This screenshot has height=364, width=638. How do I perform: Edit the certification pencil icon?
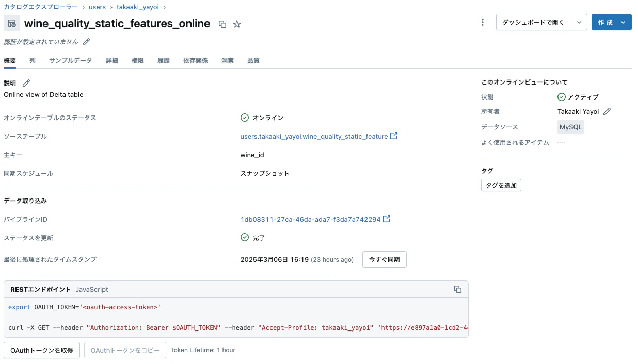[86, 42]
